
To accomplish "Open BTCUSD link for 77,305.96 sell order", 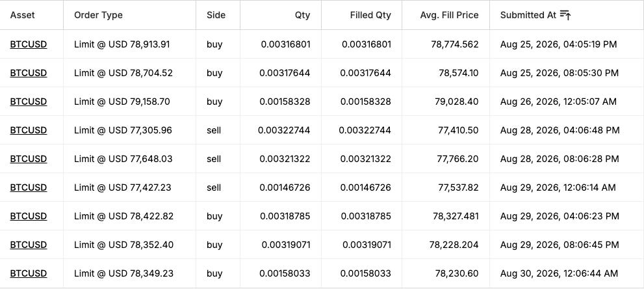I will click(x=29, y=130).
